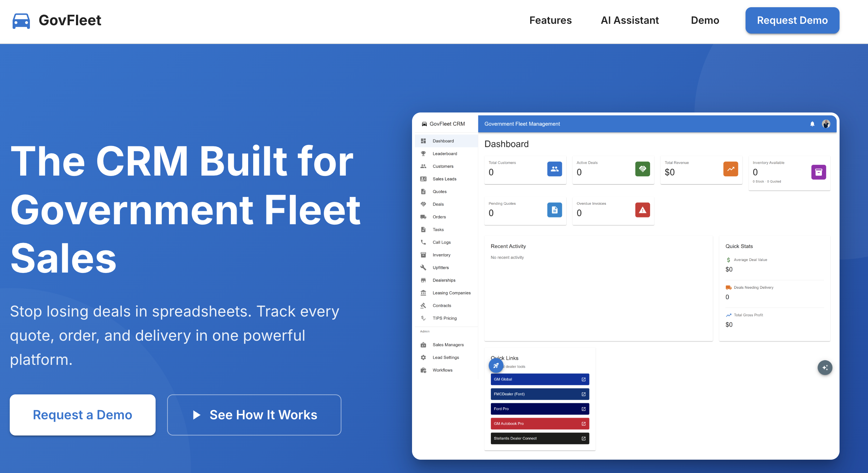Select AI Assistant in the top navigation
868x473 pixels.
click(630, 20)
